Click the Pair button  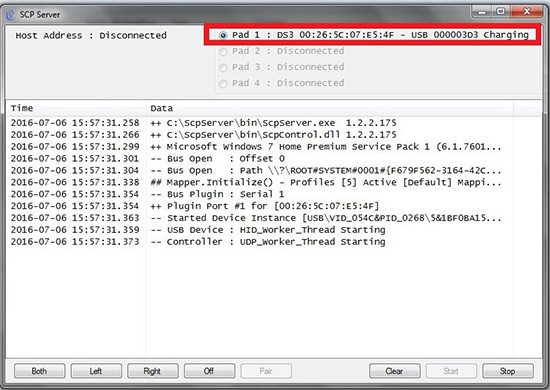(x=266, y=371)
